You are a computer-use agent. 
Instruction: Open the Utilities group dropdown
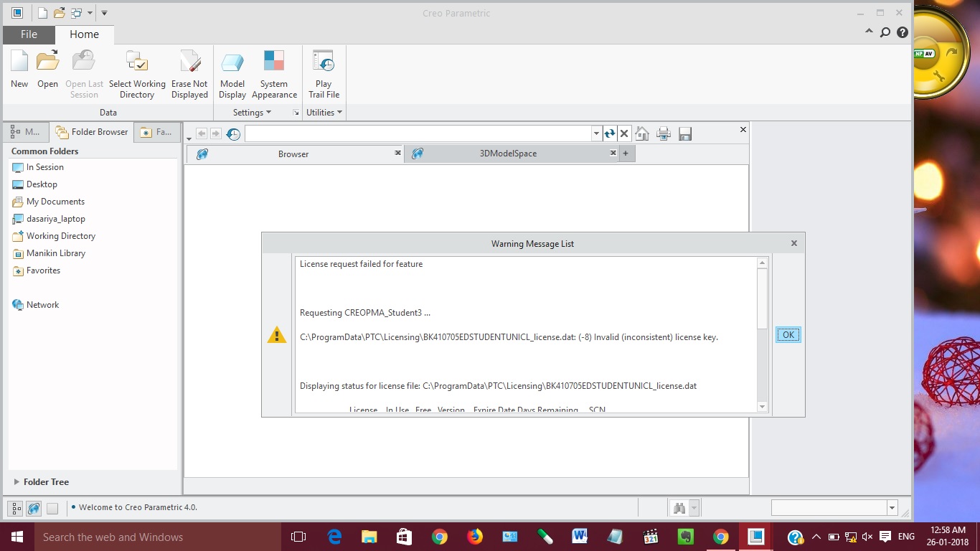[324, 113]
